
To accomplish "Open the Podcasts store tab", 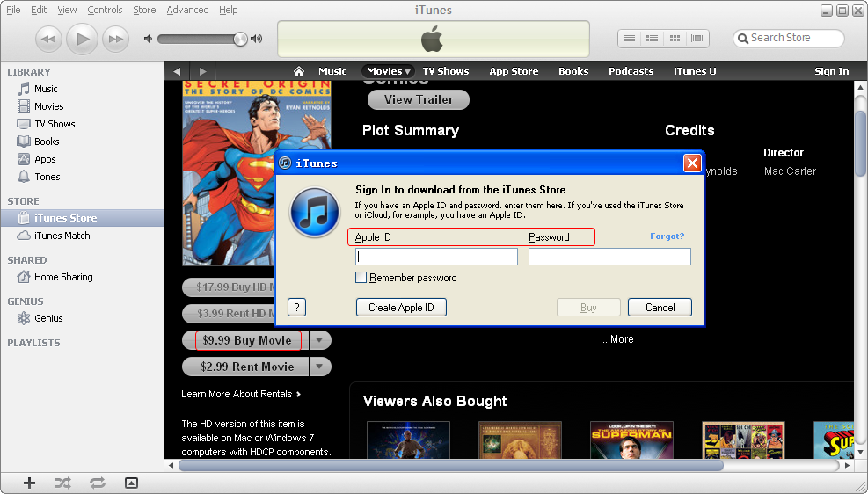I will (631, 71).
